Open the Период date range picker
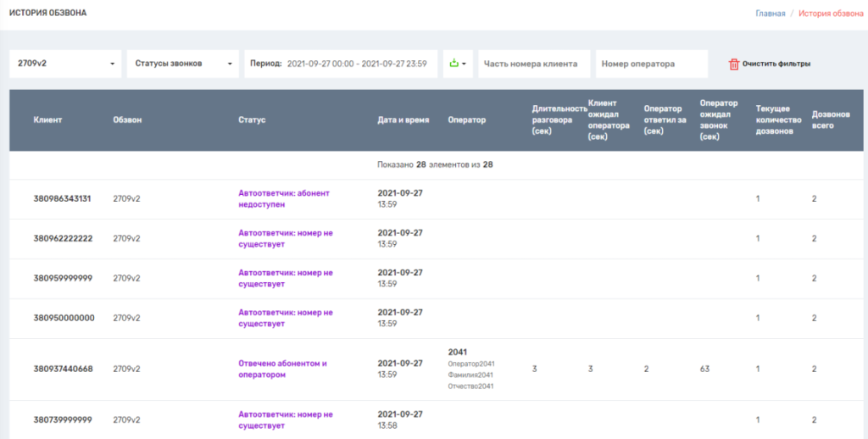The image size is (868, 439). (x=341, y=64)
